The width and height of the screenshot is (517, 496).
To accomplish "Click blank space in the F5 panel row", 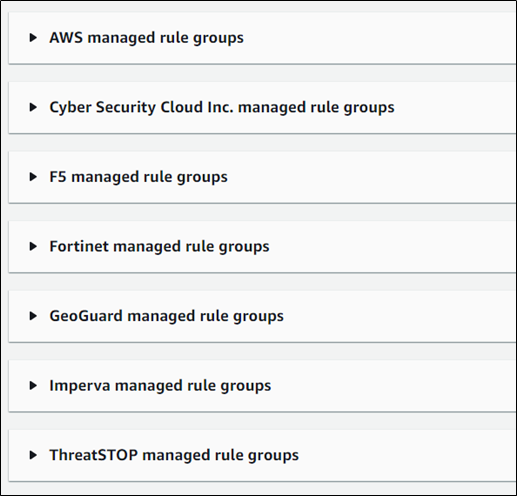I will point(372,177).
